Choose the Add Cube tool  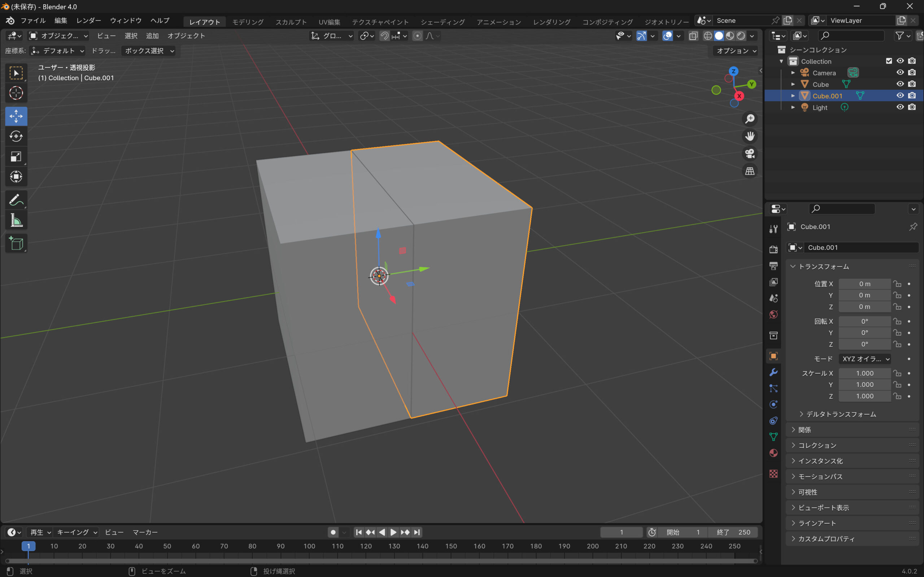[16, 243]
